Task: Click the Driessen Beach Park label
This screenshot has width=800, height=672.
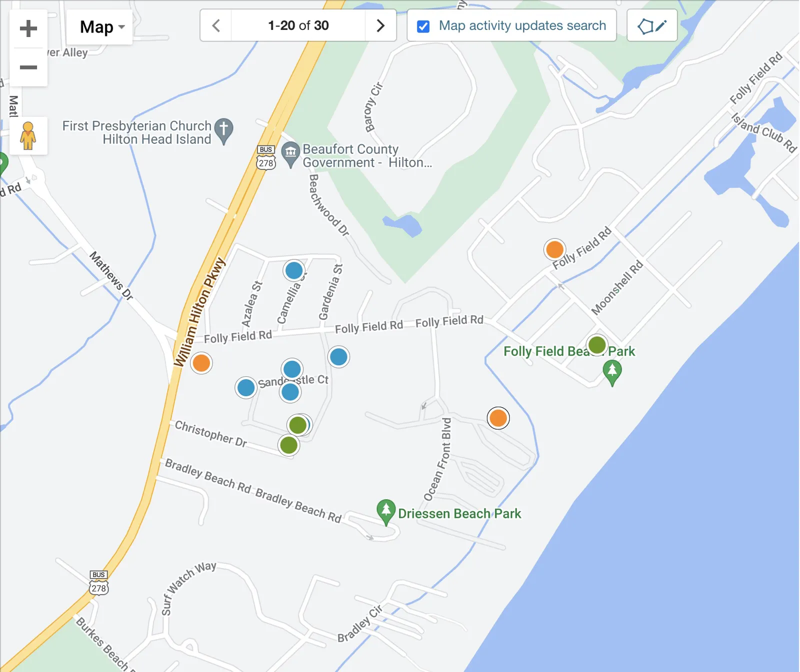Action: [459, 514]
